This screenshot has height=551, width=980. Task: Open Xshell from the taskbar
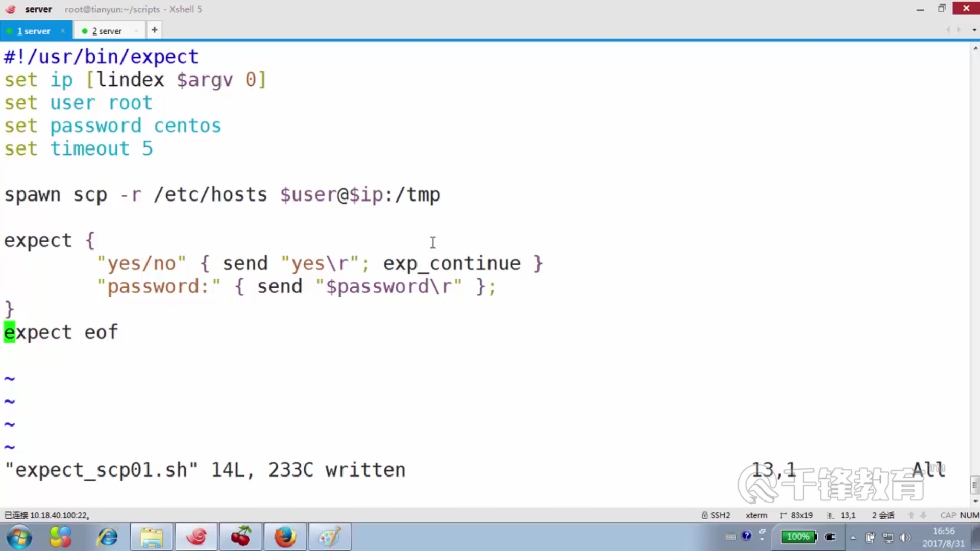pos(197,537)
